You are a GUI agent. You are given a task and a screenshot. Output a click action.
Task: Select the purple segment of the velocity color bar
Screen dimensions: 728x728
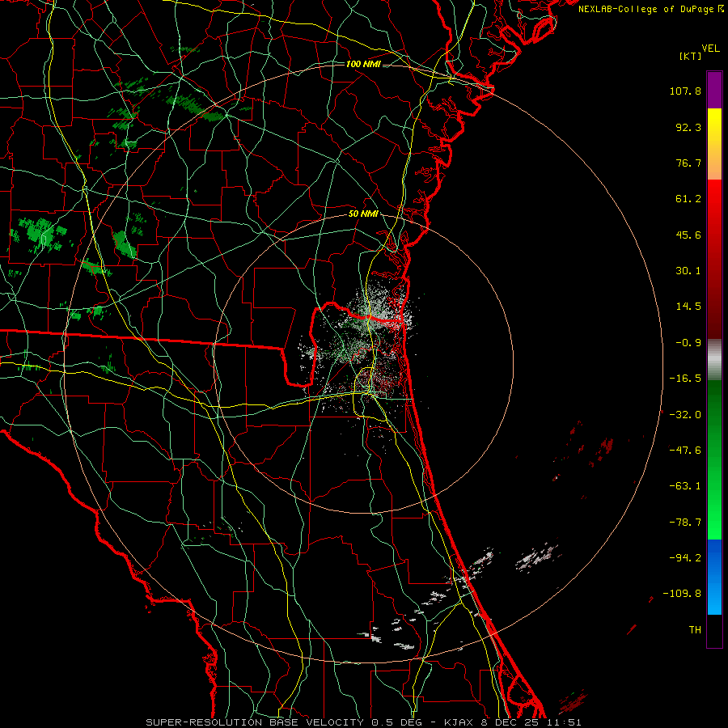[714, 90]
